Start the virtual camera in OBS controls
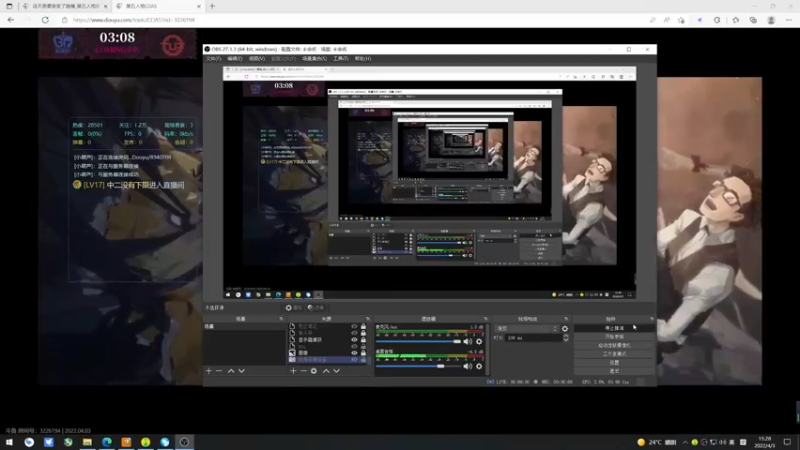Viewport: 800px width, 450px height. [614, 345]
